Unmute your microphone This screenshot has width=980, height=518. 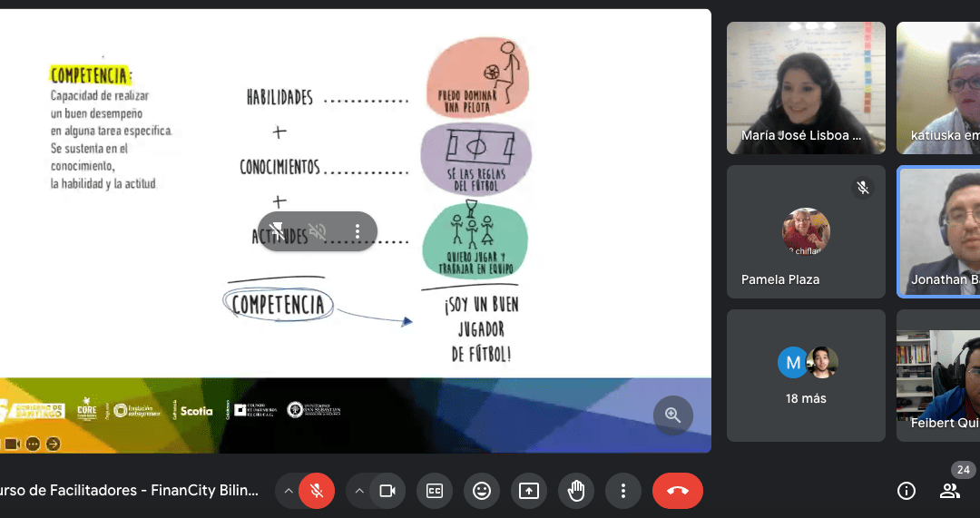pyautogui.click(x=317, y=491)
